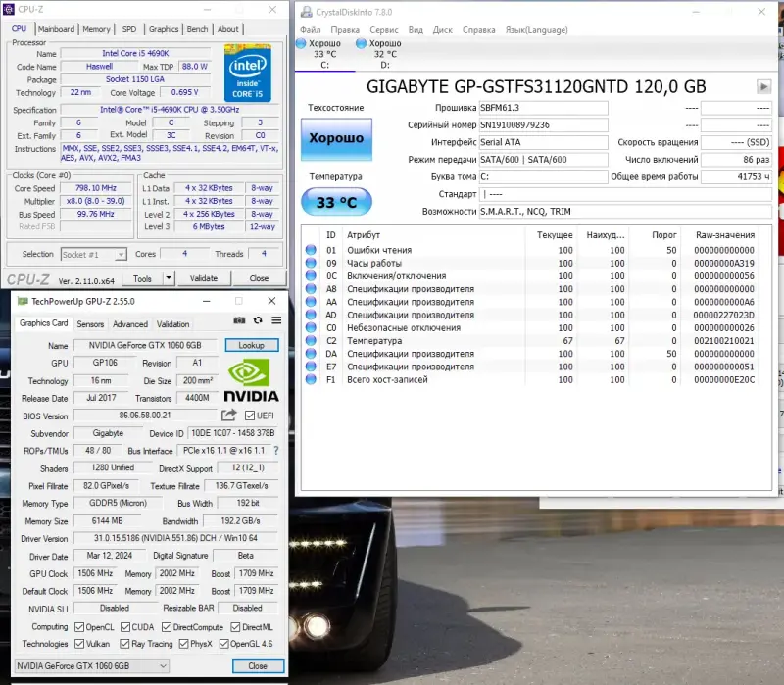784x685 pixels.
Task: Open the GPU-Z hamburger menu
Action: point(276,320)
